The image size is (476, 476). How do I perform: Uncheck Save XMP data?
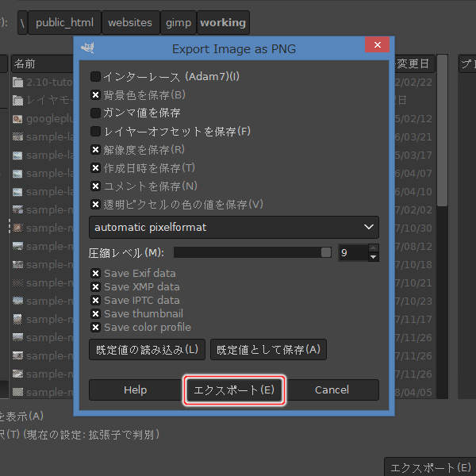(x=95, y=287)
